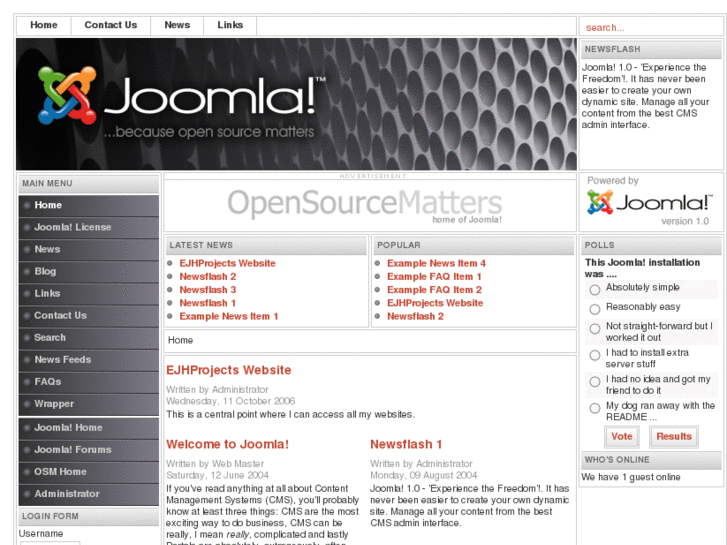
Task: Click the Vote button in Polls
Action: coord(622,437)
